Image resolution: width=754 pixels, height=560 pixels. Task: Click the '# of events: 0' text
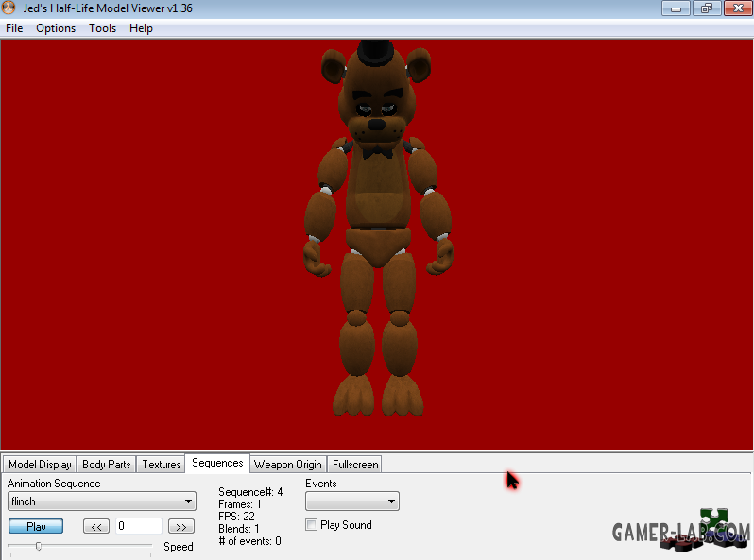(x=250, y=541)
